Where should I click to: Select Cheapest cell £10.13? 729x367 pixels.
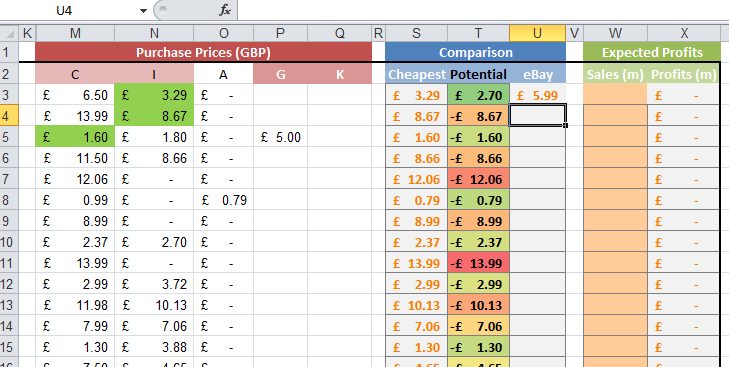pyautogui.click(x=417, y=305)
